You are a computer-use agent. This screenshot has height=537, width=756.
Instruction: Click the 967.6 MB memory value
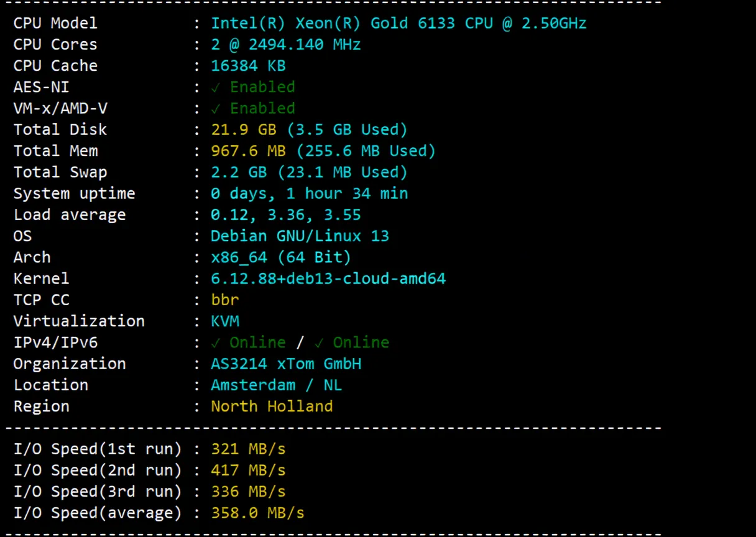(248, 151)
